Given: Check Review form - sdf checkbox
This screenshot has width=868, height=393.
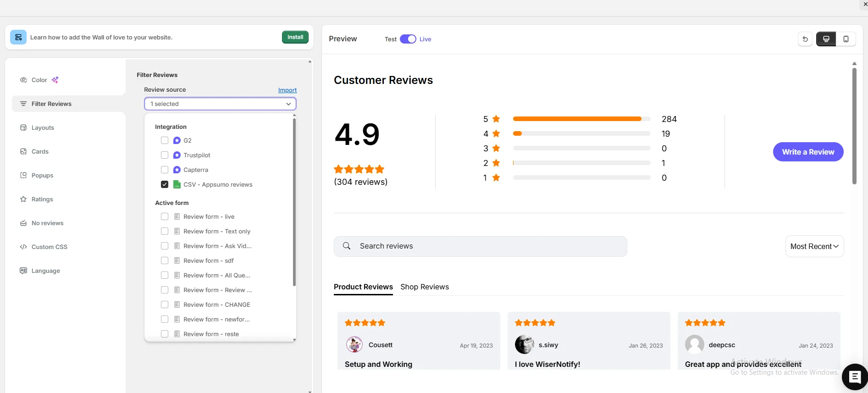Looking at the screenshot, I should [x=165, y=260].
